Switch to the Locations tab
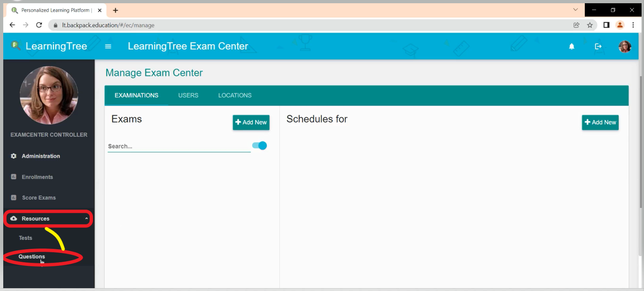Screen dimensions: 644x291 pyautogui.click(x=235, y=95)
